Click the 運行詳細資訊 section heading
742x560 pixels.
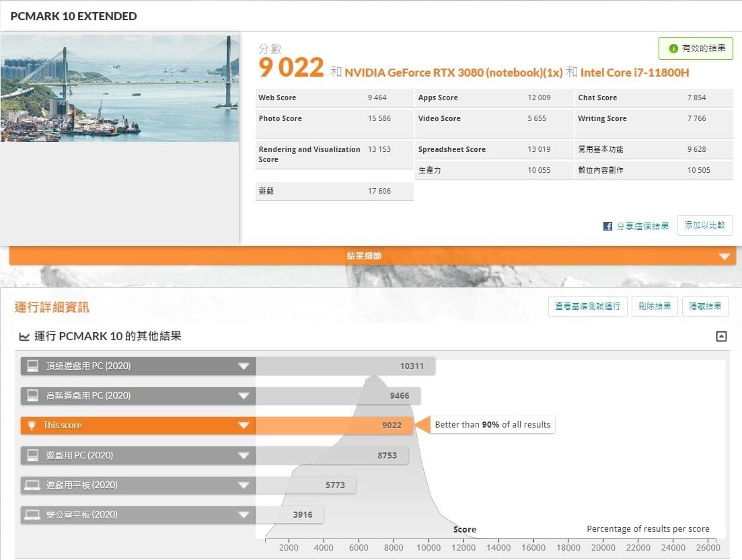tap(52, 307)
